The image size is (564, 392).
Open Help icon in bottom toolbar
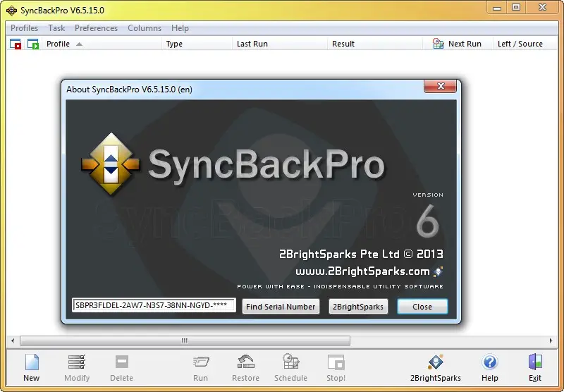pos(489,362)
